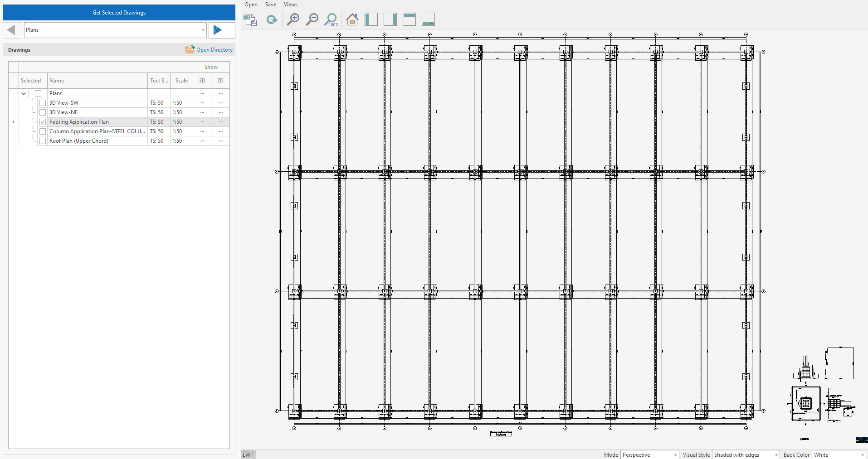Click the save as image icon
Image resolution: width=868 pixels, height=459 pixels.
point(250,20)
